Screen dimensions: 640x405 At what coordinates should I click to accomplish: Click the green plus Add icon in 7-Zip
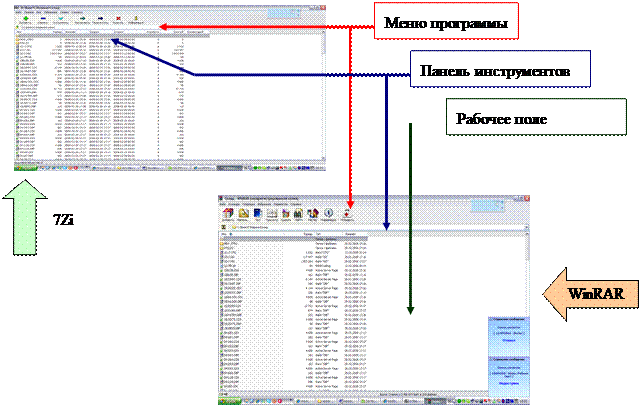tap(24, 16)
